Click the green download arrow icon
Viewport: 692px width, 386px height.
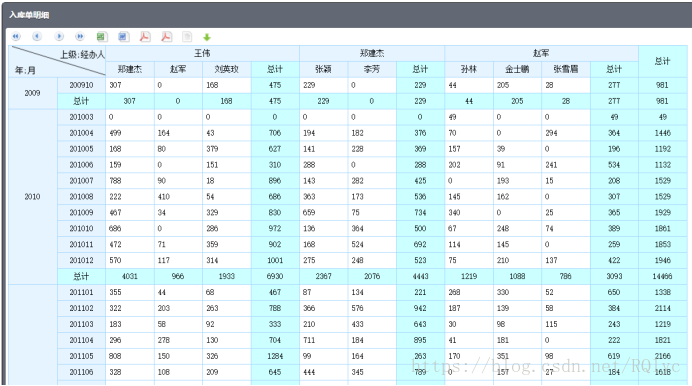pyautogui.click(x=207, y=37)
